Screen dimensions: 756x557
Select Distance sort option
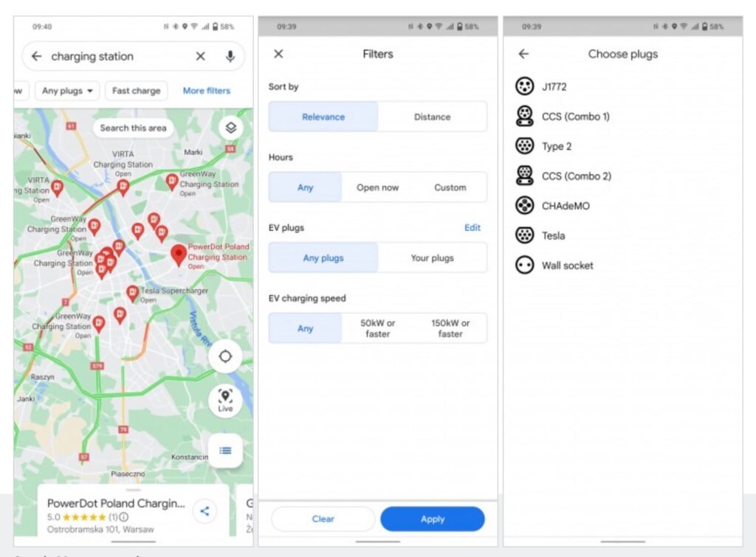tap(432, 117)
